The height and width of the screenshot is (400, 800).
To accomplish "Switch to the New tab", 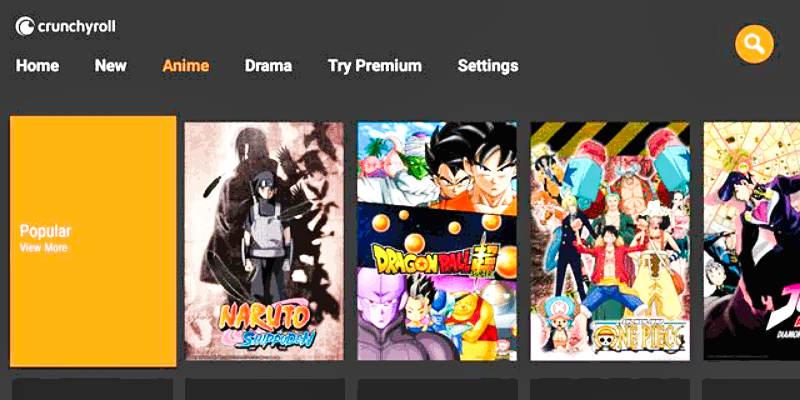I will point(111,66).
